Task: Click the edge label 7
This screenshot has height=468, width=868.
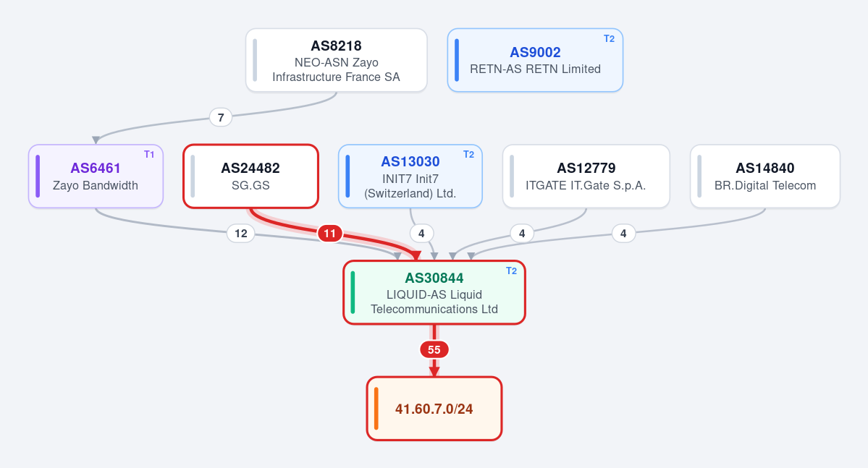Action: tap(221, 117)
